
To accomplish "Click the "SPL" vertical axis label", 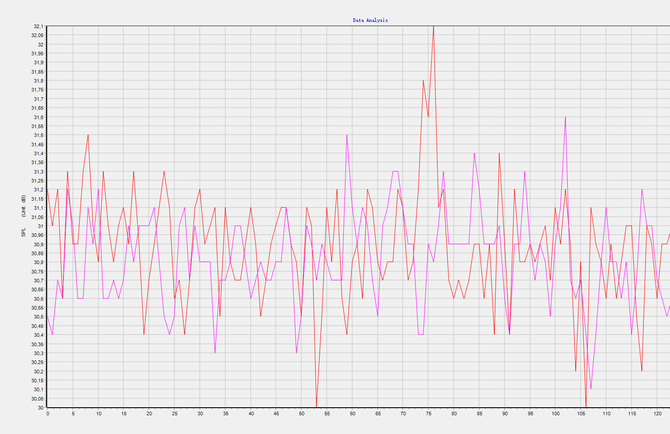I will pyautogui.click(x=24, y=233).
